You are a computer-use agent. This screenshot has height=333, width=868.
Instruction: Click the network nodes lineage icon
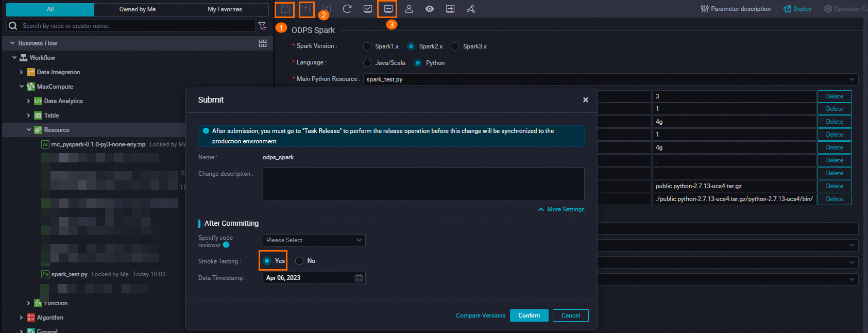click(x=471, y=9)
